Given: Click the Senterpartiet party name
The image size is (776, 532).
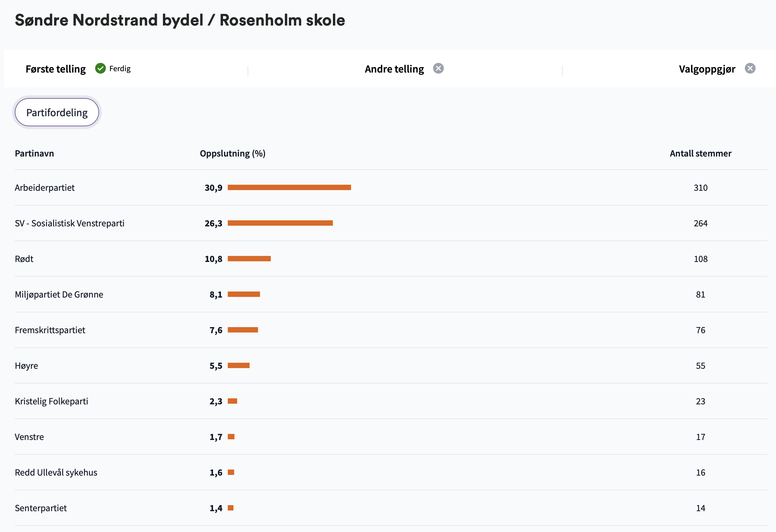Looking at the screenshot, I should (41, 508).
